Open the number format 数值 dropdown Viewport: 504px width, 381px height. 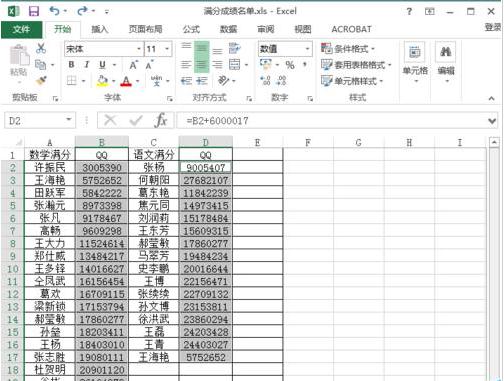click(307, 49)
